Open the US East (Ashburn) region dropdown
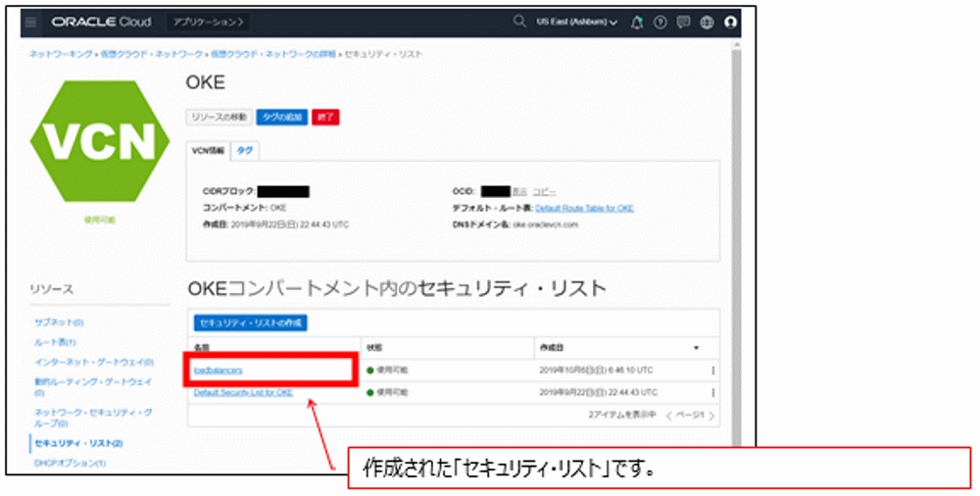The width and height of the screenshot is (980, 496). click(576, 22)
